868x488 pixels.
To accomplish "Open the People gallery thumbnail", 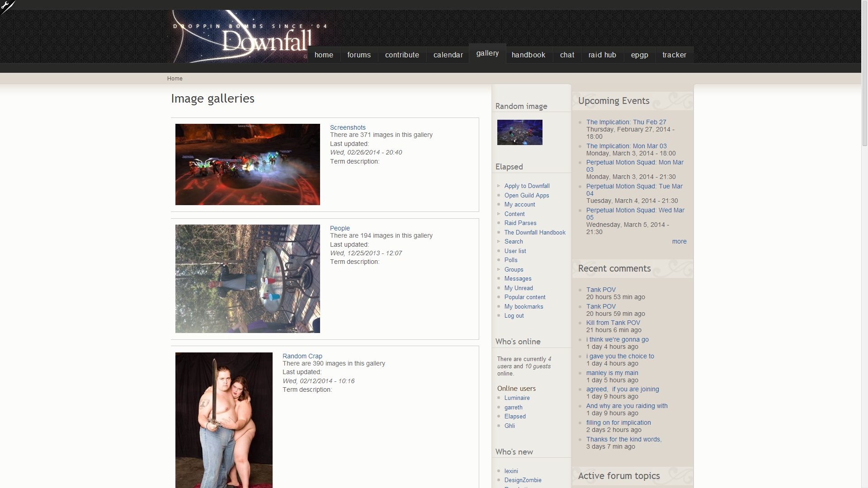I will 247,279.
